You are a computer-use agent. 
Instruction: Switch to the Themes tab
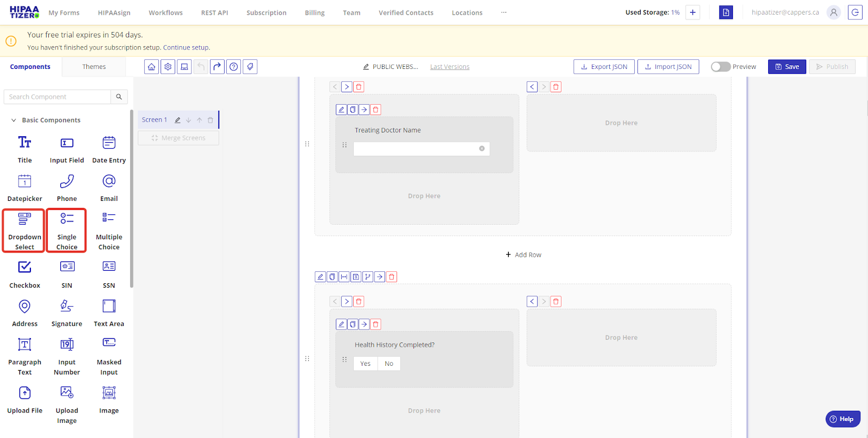(94, 67)
